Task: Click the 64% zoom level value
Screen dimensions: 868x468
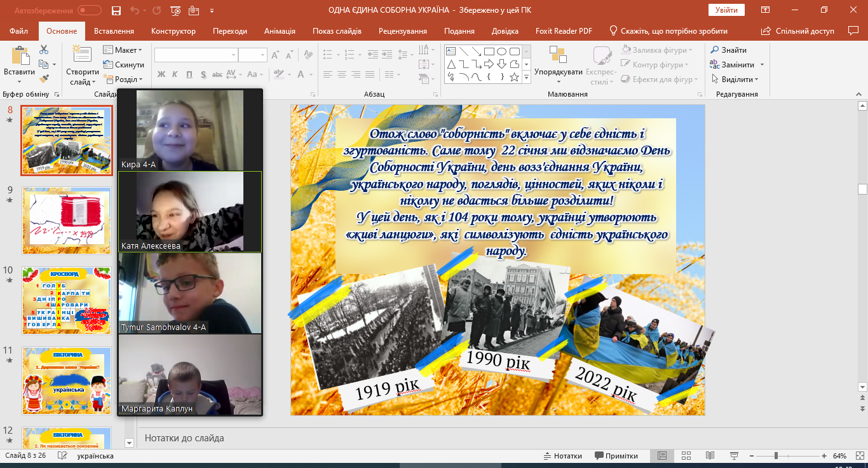Action: click(839, 456)
